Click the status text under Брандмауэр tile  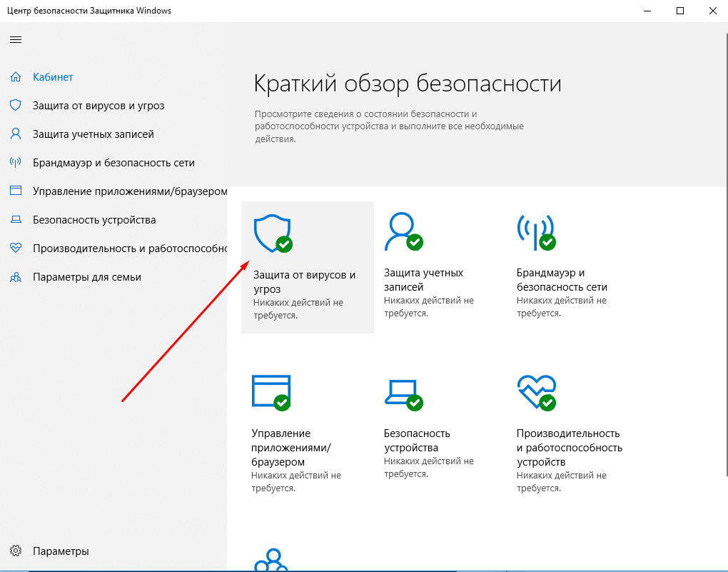pyautogui.click(x=561, y=306)
